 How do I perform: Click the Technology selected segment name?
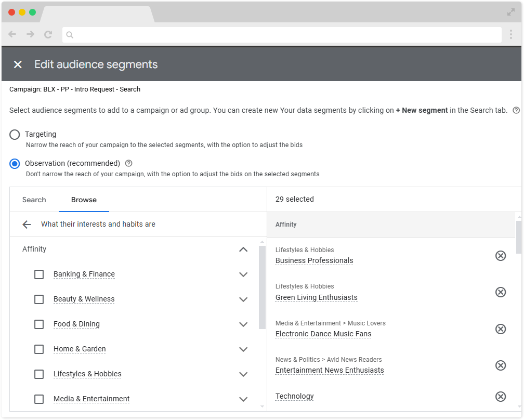pos(294,396)
